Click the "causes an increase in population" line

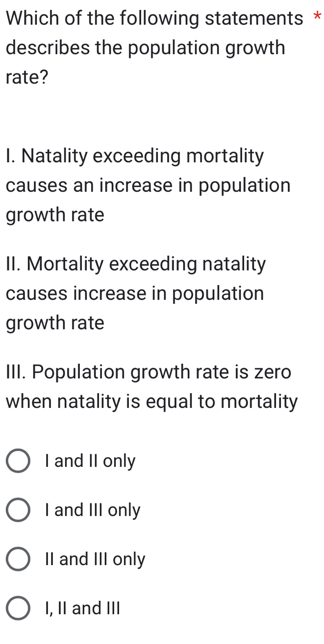148,186
